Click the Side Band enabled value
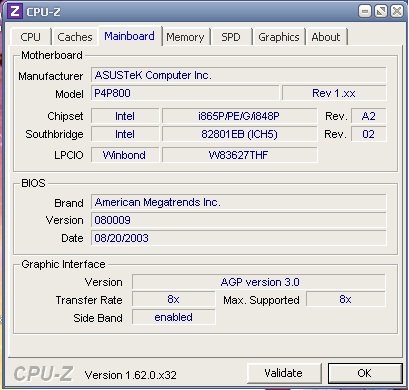Viewport: 409px width, 390px height. 173,317
